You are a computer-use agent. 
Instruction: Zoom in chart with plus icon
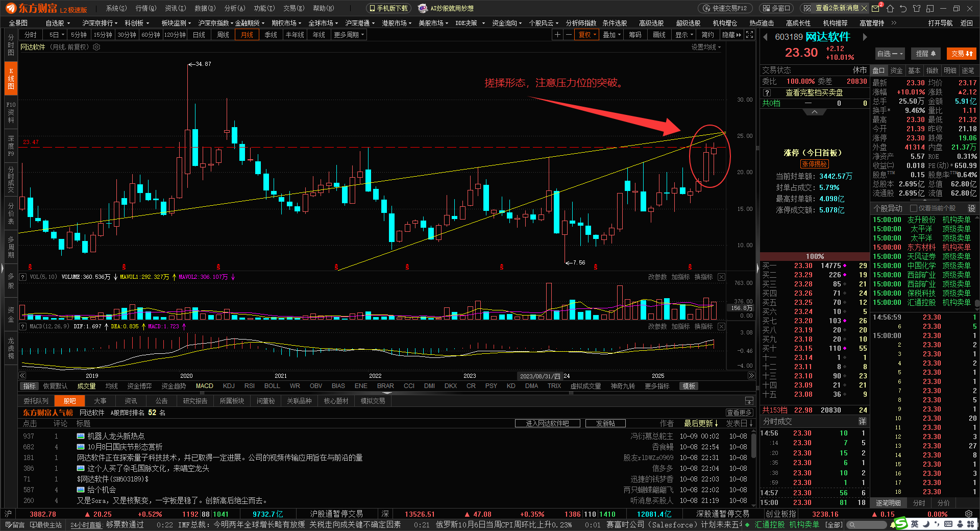tap(557, 35)
